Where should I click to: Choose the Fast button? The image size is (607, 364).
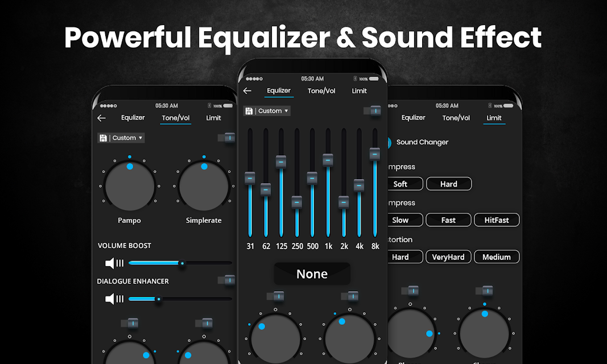[x=448, y=220]
